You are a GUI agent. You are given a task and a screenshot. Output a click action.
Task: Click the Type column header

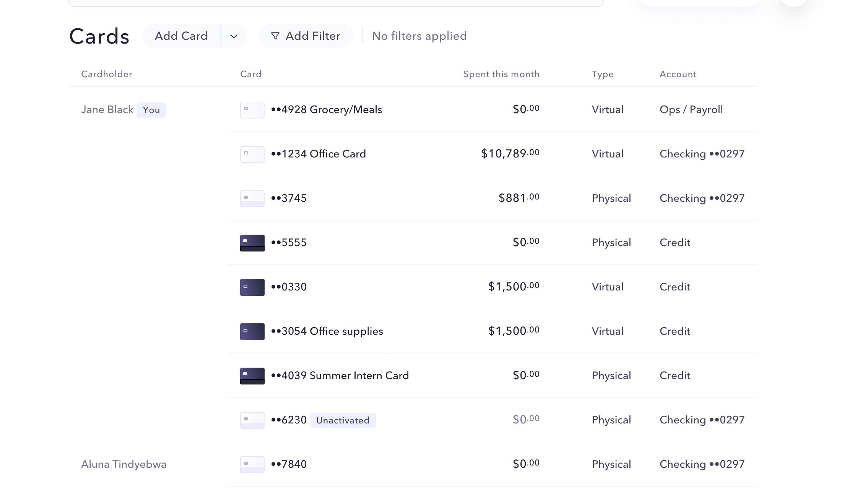tap(602, 74)
